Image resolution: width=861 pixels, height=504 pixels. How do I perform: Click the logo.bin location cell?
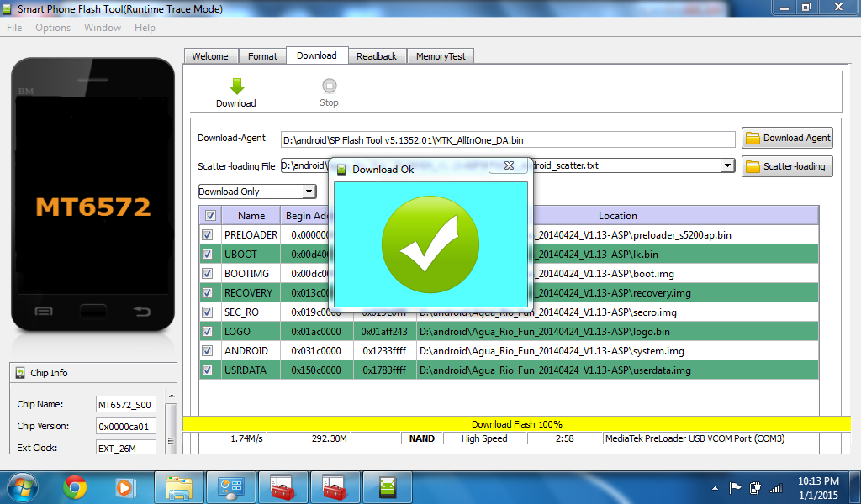click(x=617, y=331)
